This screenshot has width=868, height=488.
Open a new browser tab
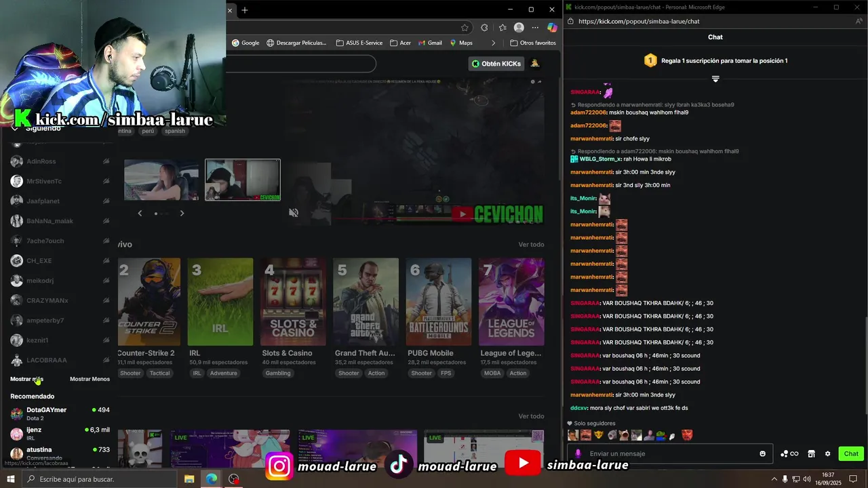245,9
